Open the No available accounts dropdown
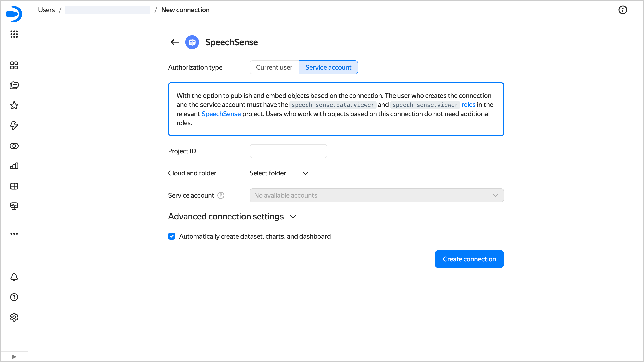The width and height of the screenshot is (644, 362). pos(376,195)
